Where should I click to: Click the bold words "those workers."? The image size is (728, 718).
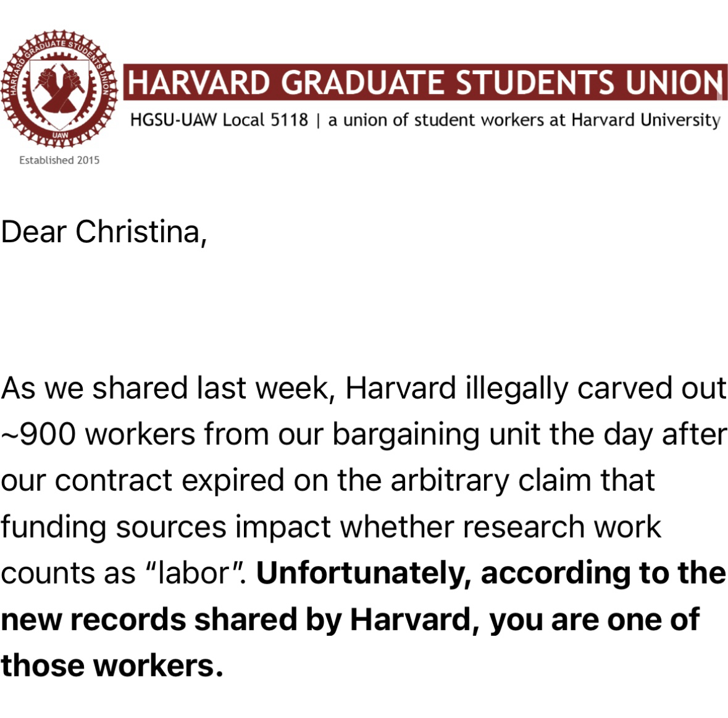(112, 665)
